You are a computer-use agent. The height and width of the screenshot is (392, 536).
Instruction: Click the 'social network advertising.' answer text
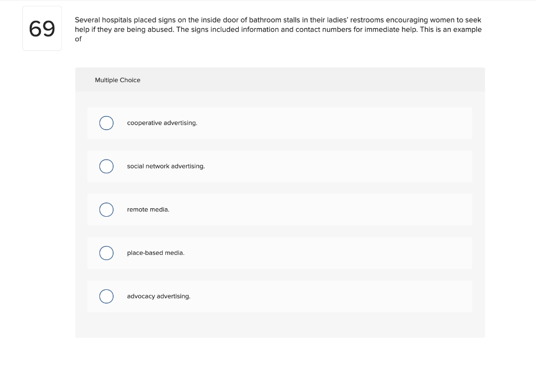pos(166,166)
